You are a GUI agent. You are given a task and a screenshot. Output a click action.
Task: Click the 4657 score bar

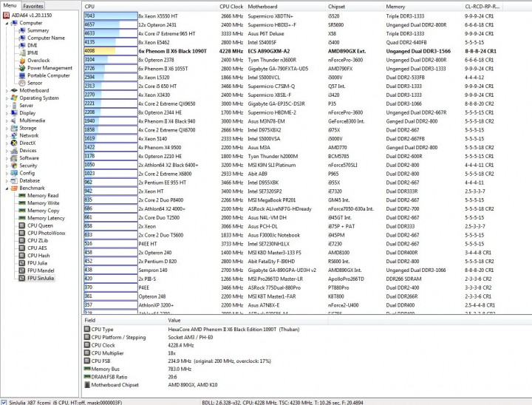click(x=111, y=24)
